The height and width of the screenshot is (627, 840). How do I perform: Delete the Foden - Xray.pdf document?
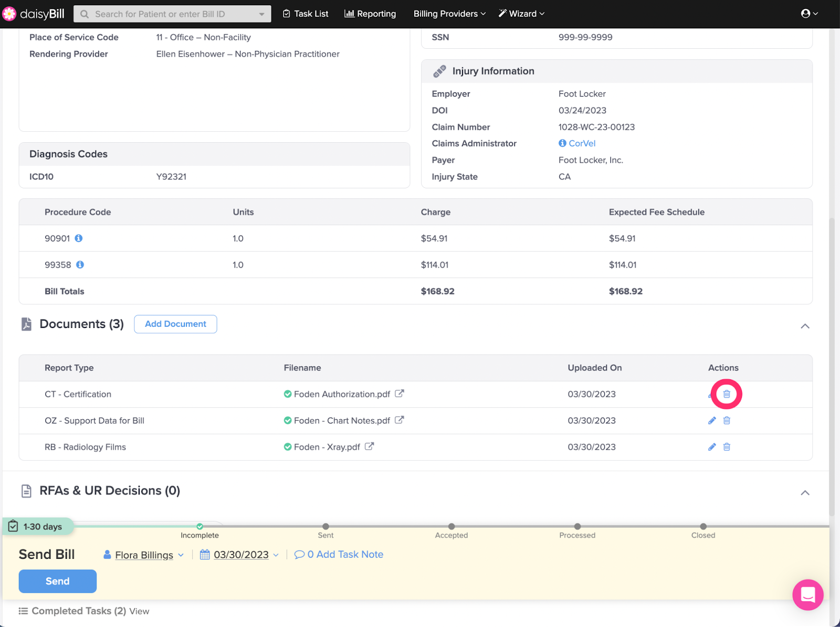coord(727,447)
